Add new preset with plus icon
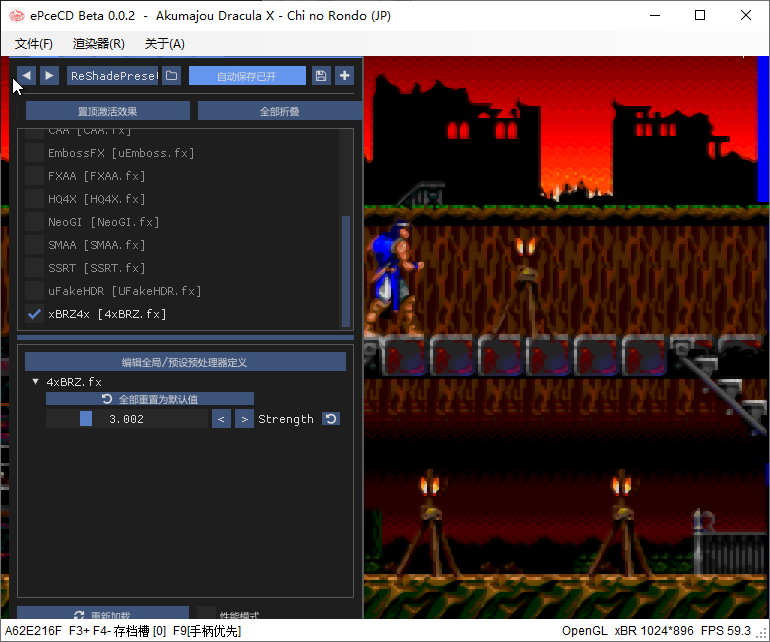The width and height of the screenshot is (770, 642). [x=344, y=76]
